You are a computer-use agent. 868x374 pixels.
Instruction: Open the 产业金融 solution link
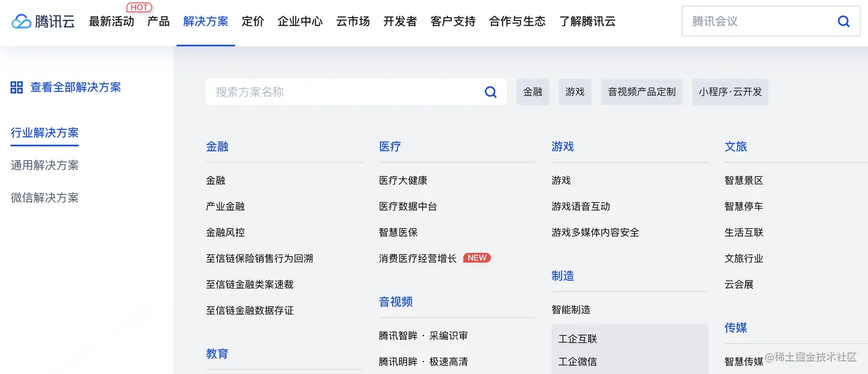225,207
